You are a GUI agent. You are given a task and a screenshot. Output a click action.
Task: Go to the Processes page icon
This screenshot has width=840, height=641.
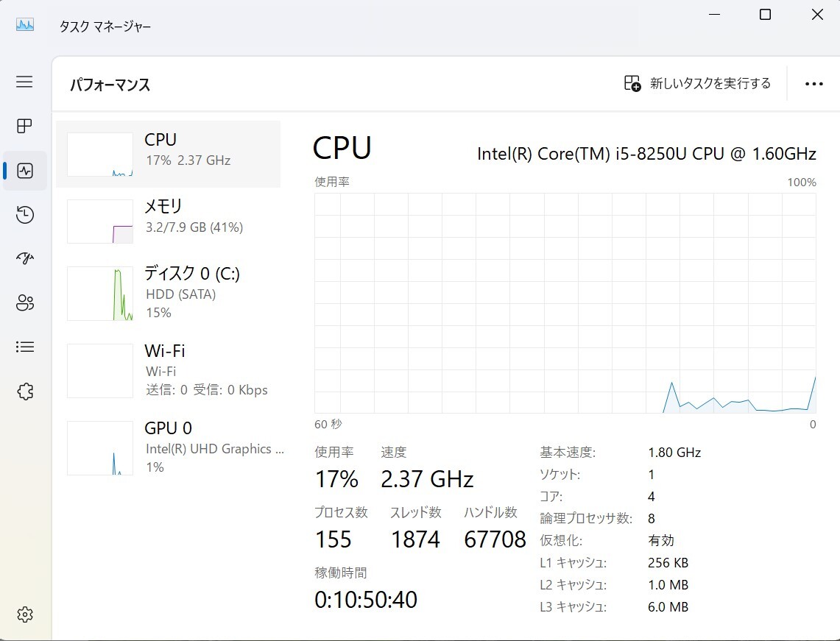pyautogui.click(x=24, y=126)
